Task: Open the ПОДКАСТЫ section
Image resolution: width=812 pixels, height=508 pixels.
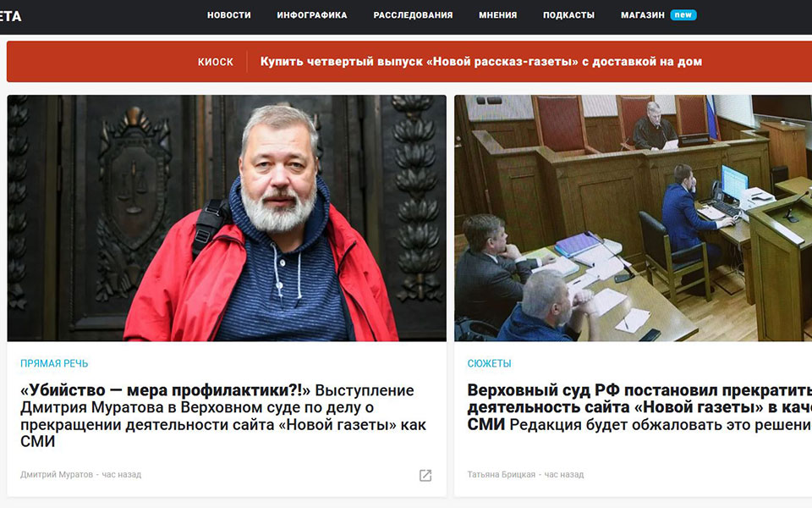Action: pyautogui.click(x=568, y=15)
